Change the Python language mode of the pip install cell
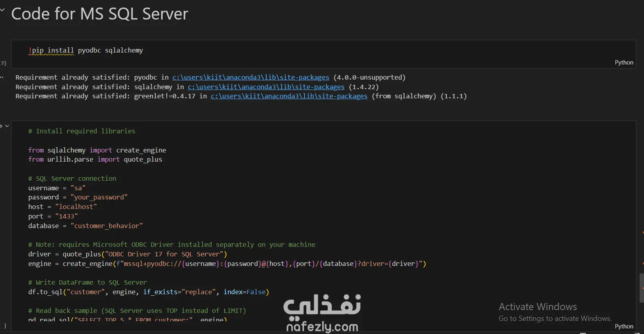 click(624, 63)
